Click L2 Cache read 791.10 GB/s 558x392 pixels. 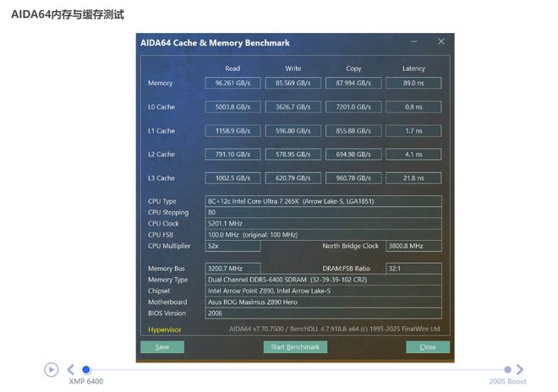(x=232, y=155)
